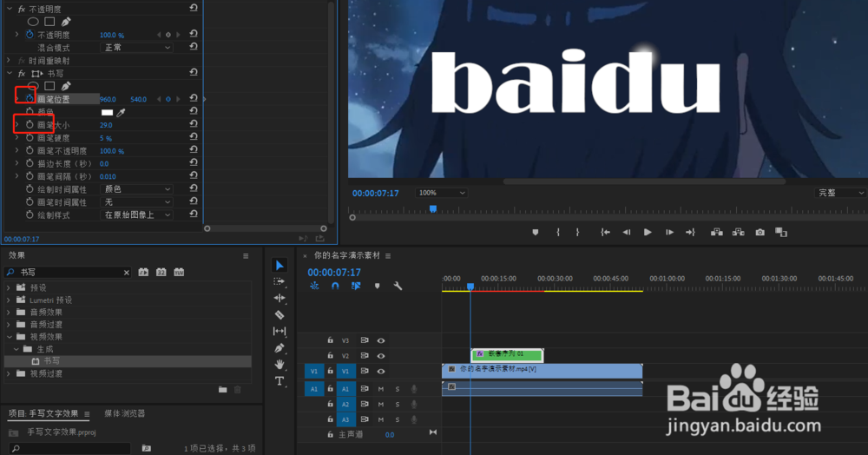The width and height of the screenshot is (868, 455).
Task: Click Mark Out in program monitor
Action: (578, 233)
